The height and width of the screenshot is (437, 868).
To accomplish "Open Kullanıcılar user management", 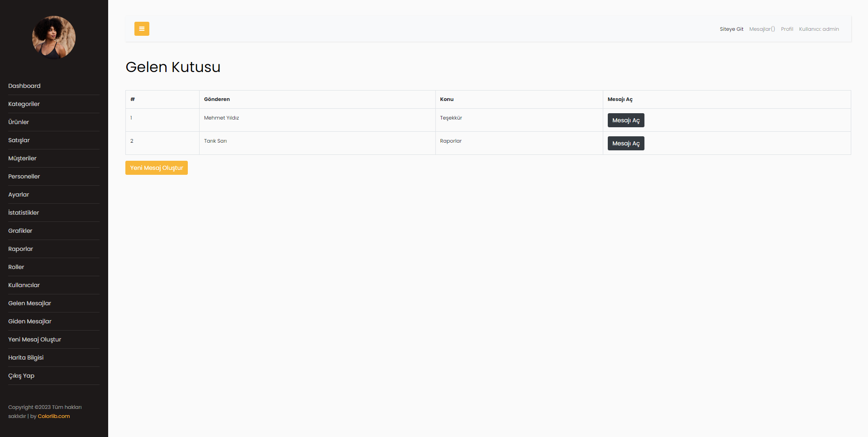I will click(x=24, y=285).
